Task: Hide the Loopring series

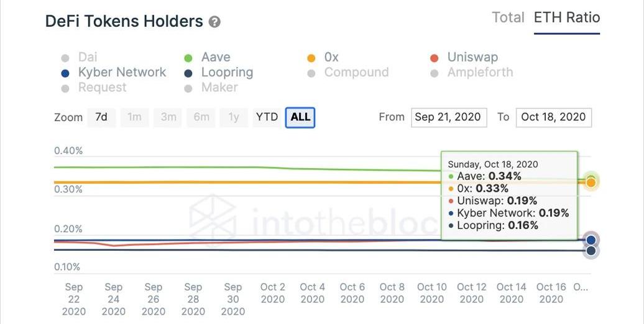Action: coord(227,72)
